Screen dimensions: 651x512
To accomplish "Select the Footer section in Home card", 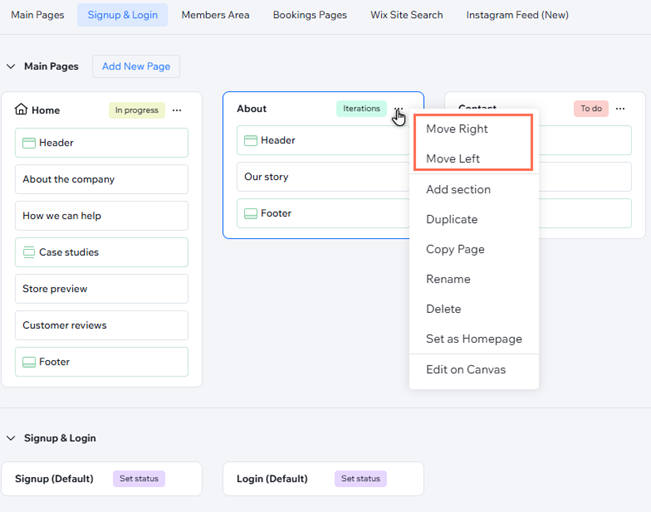I will tap(102, 362).
